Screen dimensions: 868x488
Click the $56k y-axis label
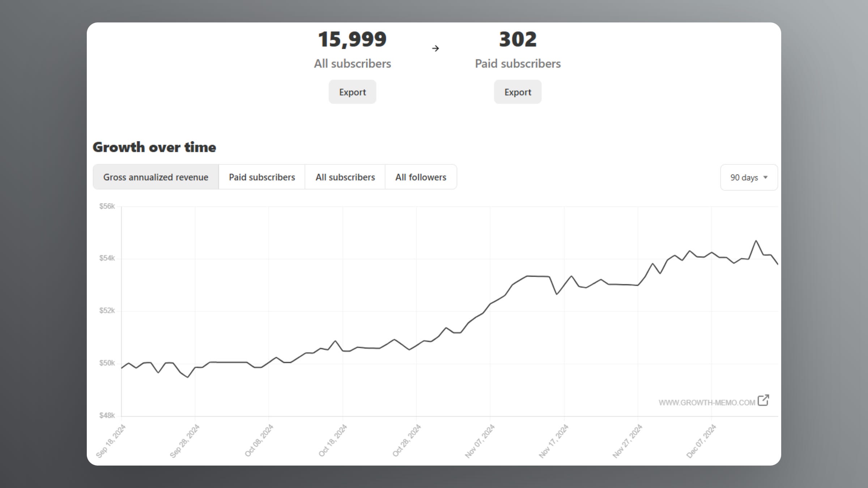coord(107,206)
